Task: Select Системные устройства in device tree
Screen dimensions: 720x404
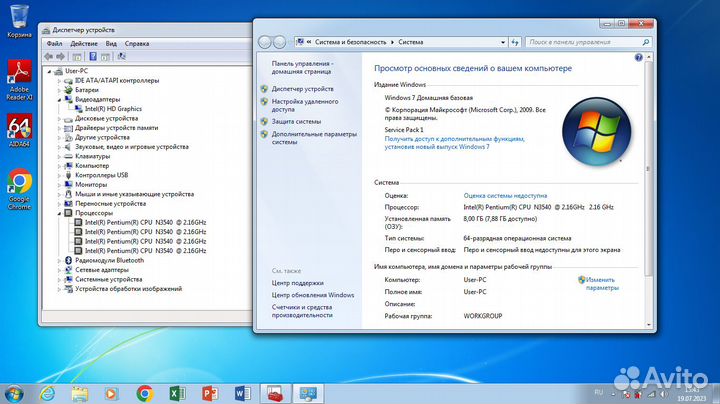Action: 108,280
